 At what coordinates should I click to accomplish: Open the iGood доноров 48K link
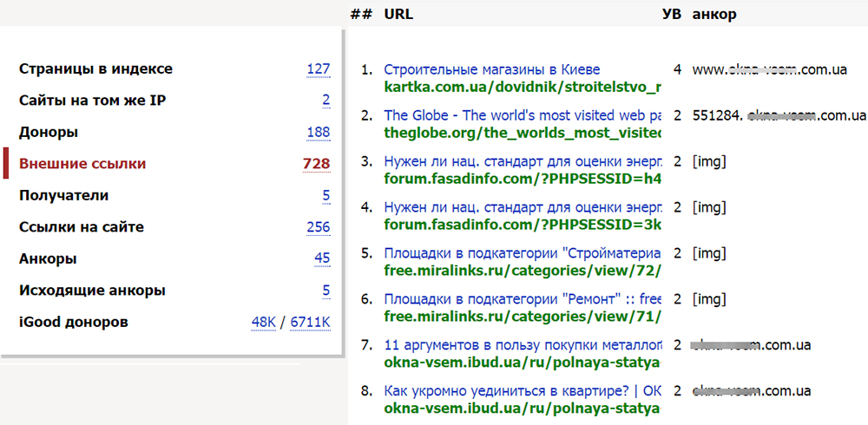click(263, 323)
